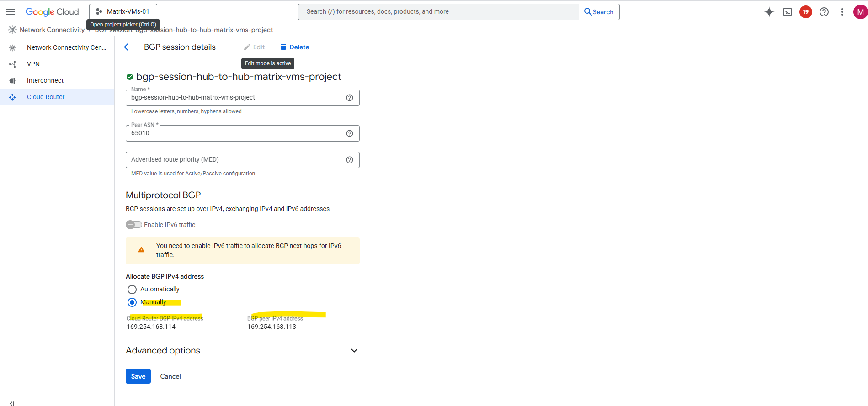
Task: Open the help question mark menu
Action: coord(824,12)
